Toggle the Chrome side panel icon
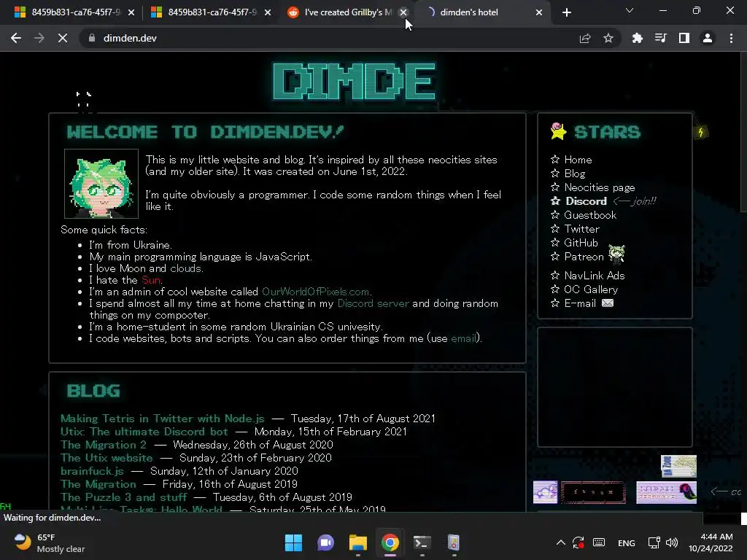747x560 pixels. click(x=684, y=38)
